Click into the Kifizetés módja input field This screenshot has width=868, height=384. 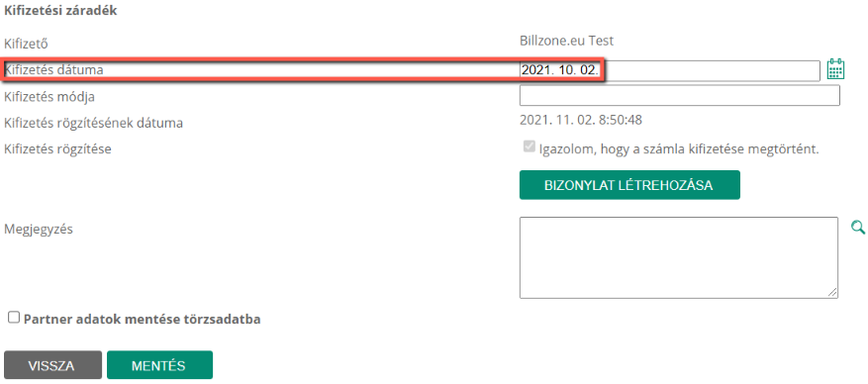coord(679,95)
